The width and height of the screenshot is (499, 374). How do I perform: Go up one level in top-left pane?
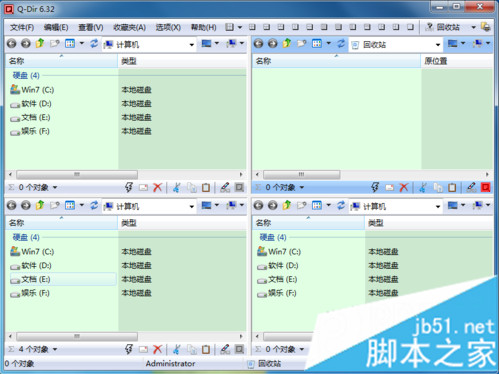tap(40, 43)
